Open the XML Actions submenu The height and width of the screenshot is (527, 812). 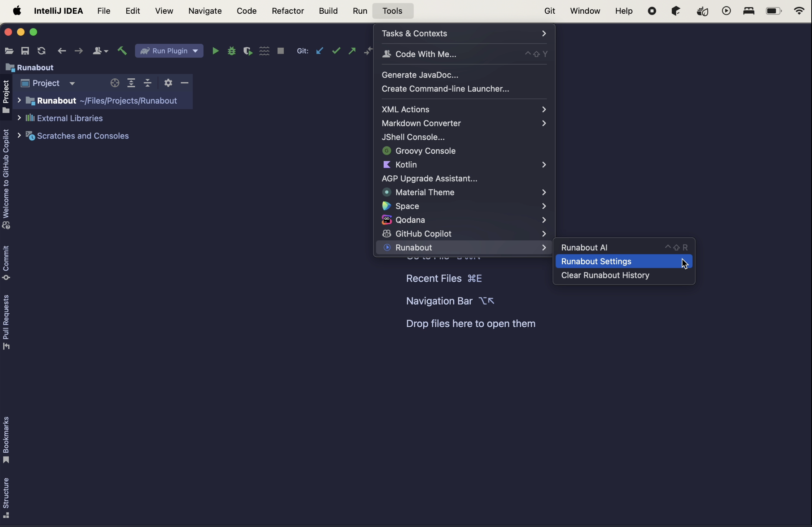click(x=464, y=109)
